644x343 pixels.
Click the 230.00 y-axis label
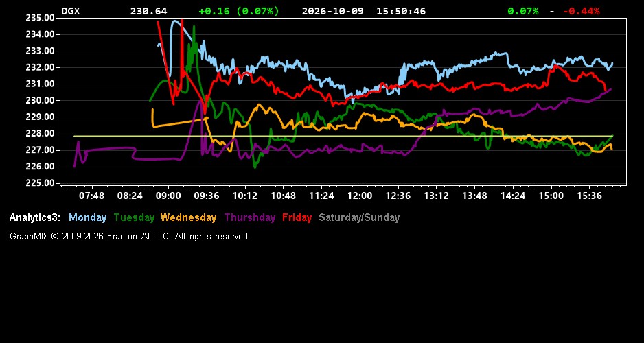click(40, 101)
